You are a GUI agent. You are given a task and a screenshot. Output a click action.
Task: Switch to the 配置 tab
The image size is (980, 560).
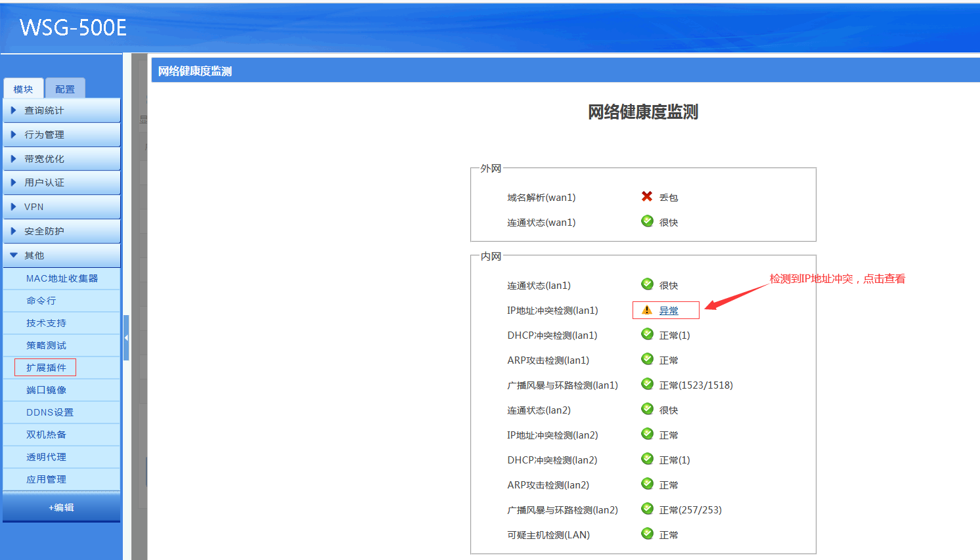pyautogui.click(x=65, y=89)
